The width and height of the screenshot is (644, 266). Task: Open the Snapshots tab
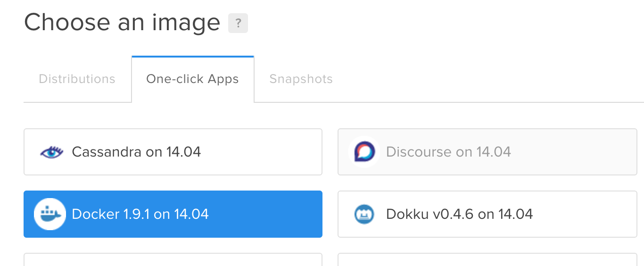point(301,79)
